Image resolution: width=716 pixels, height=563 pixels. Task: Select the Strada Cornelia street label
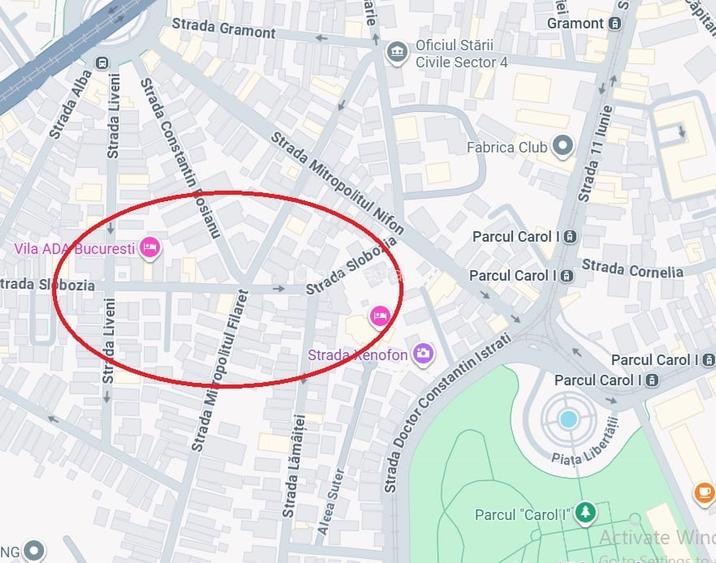point(632,268)
